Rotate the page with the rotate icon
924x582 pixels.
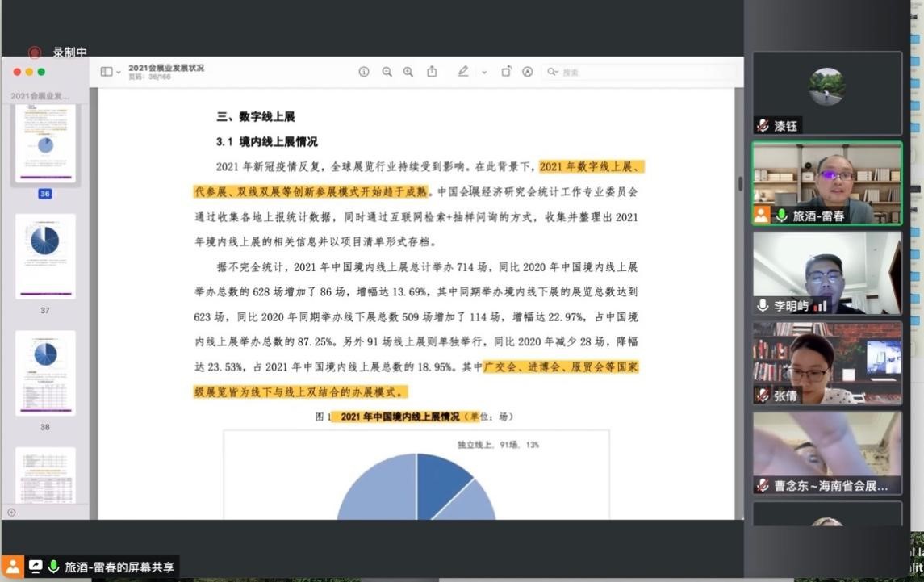tap(506, 72)
